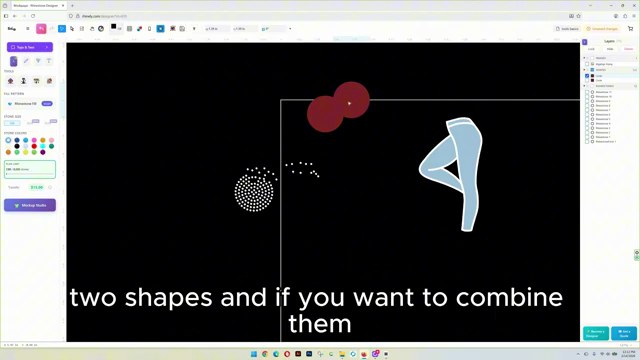Open Google Chrome from the taskbar
This screenshot has height=360, width=640.
265,354
